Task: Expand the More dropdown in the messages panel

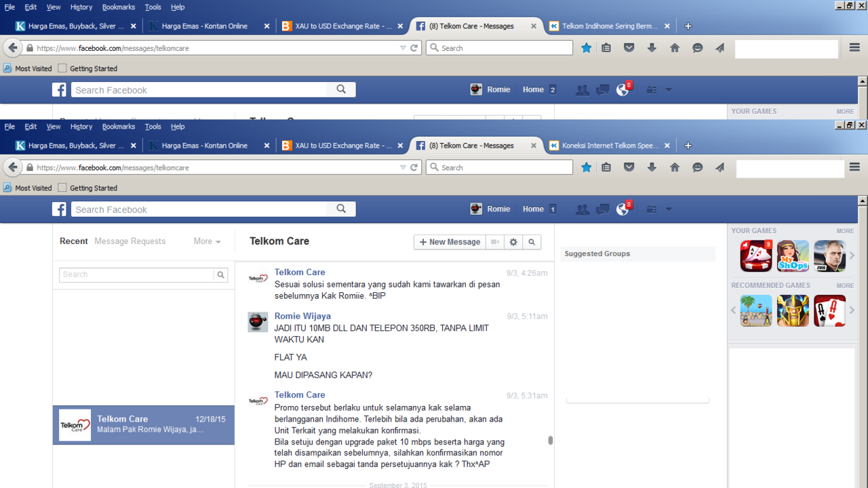Action: point(208,241)
